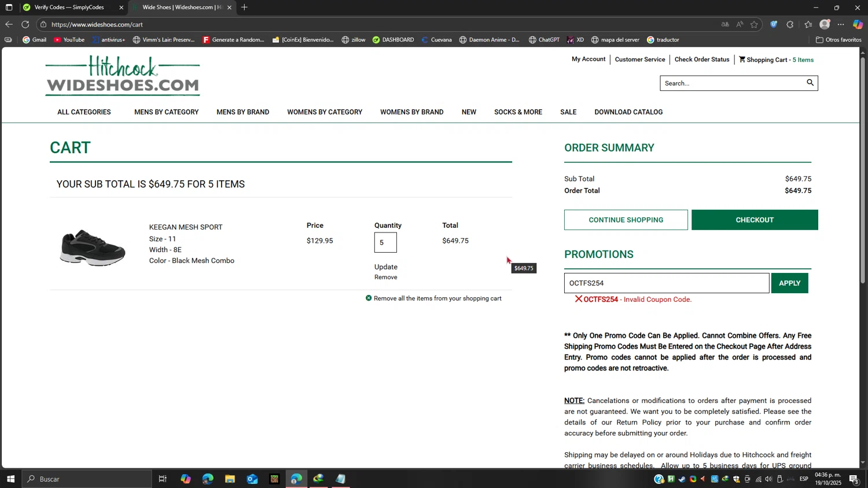Open the Hitchcock Wideshoes.com logo

point(123,76)
